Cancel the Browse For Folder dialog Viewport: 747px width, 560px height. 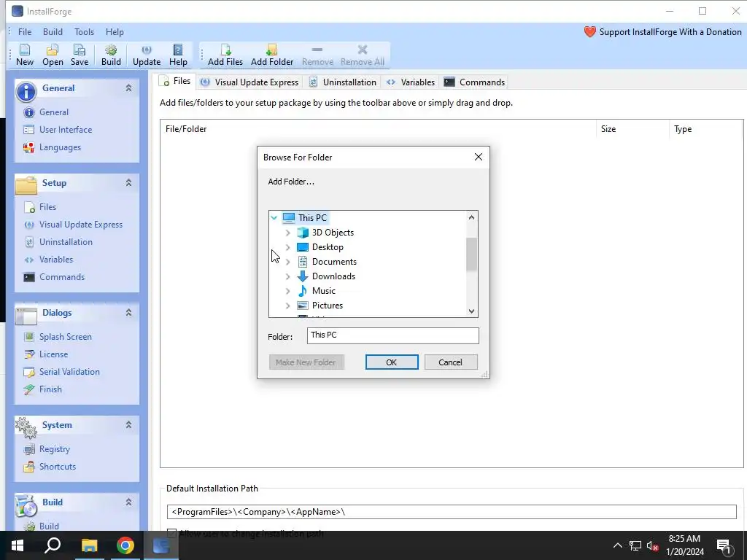click(451, 362)
